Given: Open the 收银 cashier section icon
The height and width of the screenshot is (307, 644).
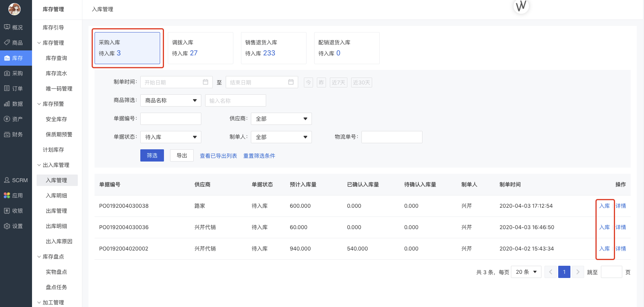Looking at the screenshot, I should click(7, 210).
